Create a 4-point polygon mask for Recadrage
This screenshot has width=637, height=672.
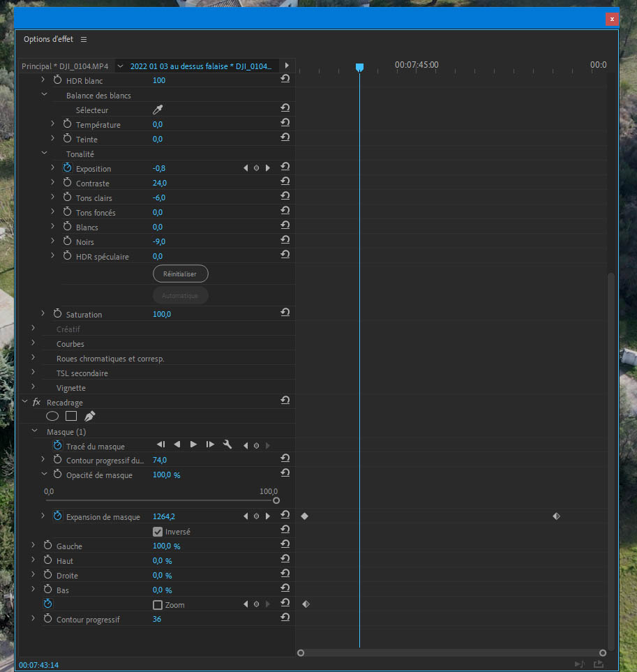coord(71,416)
